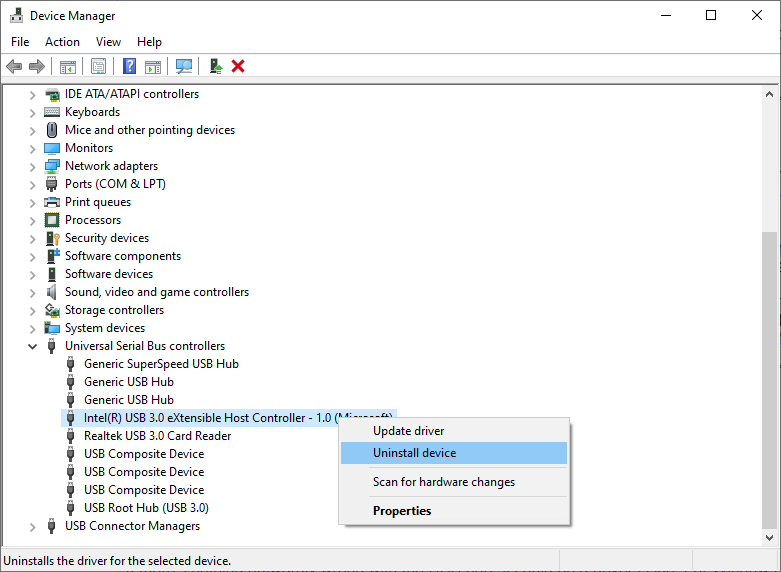Expand the USB Connector Managers category
This screenshot has height=572, width=781.
pyautogui.click(x=32, y=526)
